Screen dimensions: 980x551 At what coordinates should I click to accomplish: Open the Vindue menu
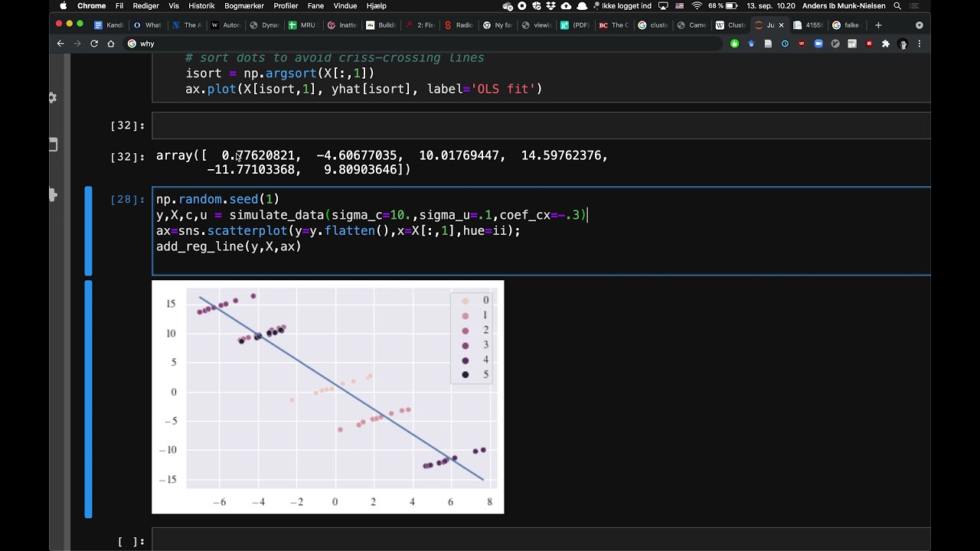click(x=345, y=5)
